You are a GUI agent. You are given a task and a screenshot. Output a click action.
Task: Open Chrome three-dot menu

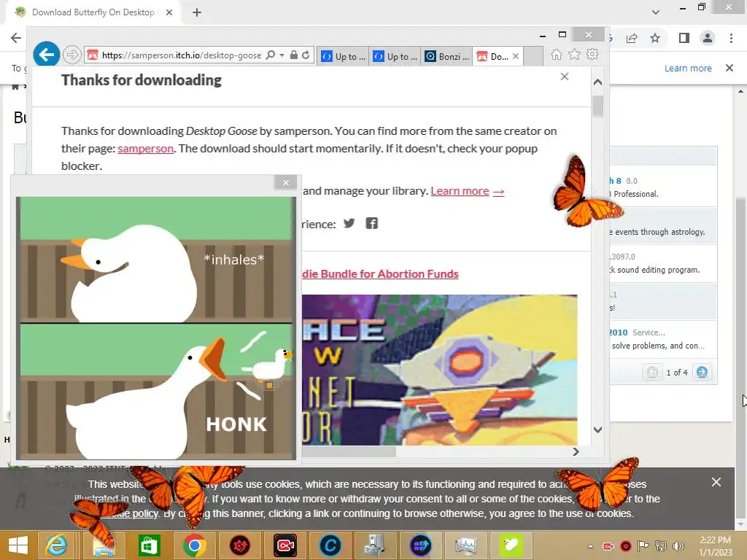pyautogui.click(x=731, y=38)
